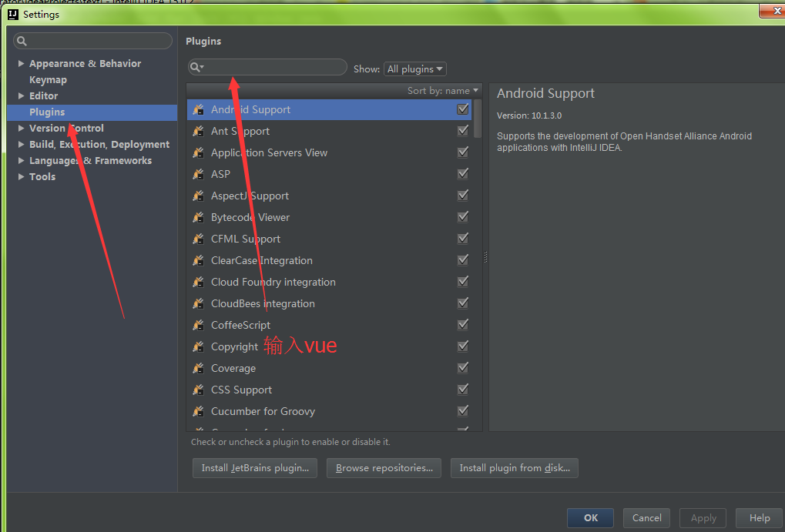The width and height of the screenshot is (785, 532).
Task: Click the AspectJ Support plugin icon
Action: (198, 196)
